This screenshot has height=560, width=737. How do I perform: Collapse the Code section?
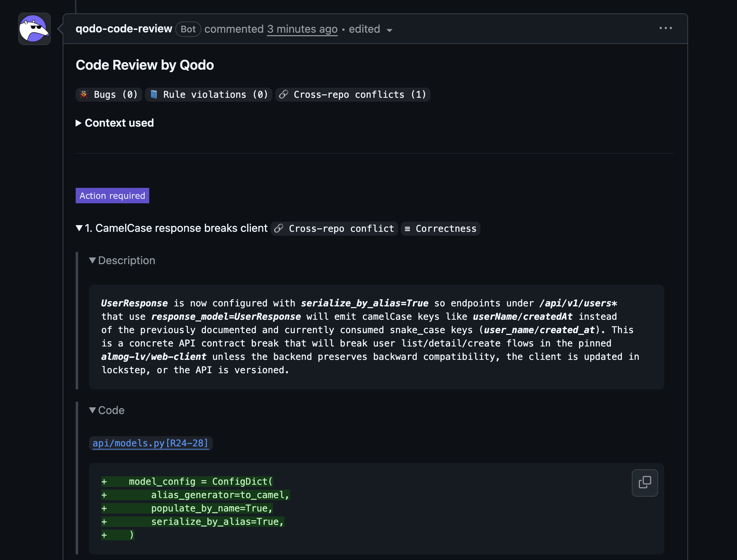coord(107,410)
